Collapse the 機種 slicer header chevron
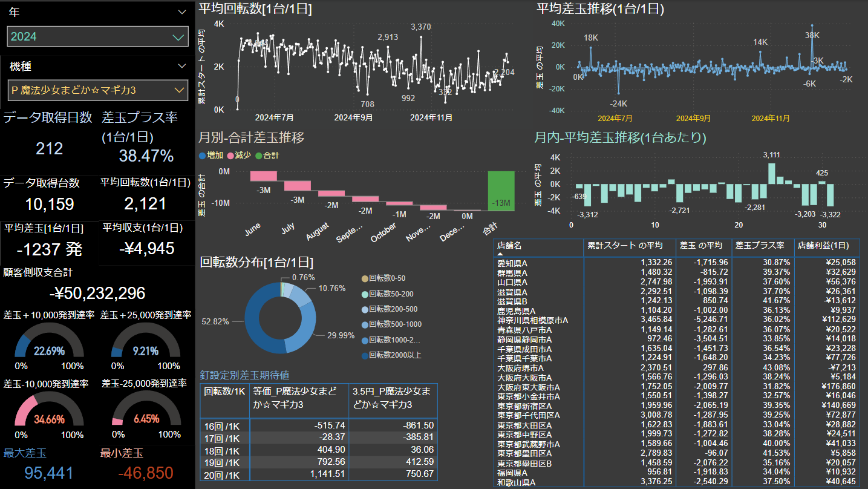 click(182, 66)
